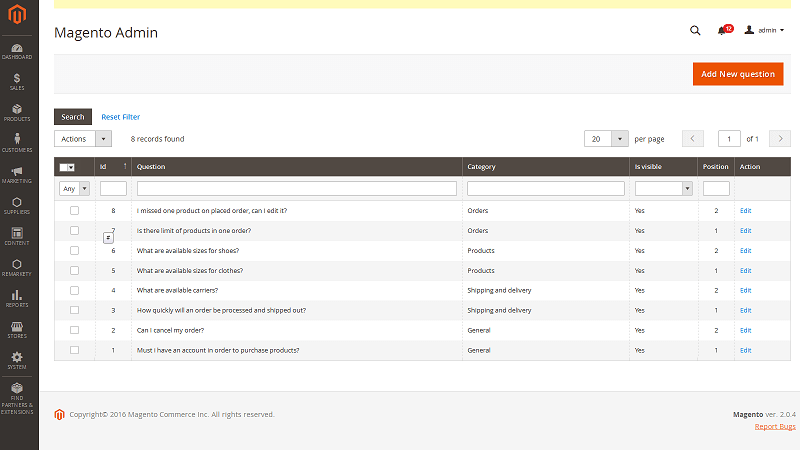Sort by the Question column header
This screenshot has width=800, height=450.
[151, 167]
